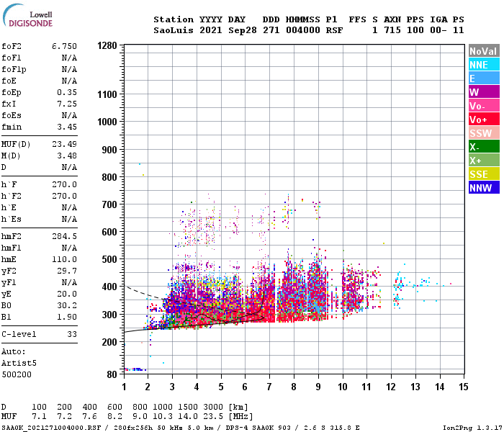The width and height of the screenshot is (504, 432).
Task: Click the 004000 time stamp
Action: [x=303, y=30]
